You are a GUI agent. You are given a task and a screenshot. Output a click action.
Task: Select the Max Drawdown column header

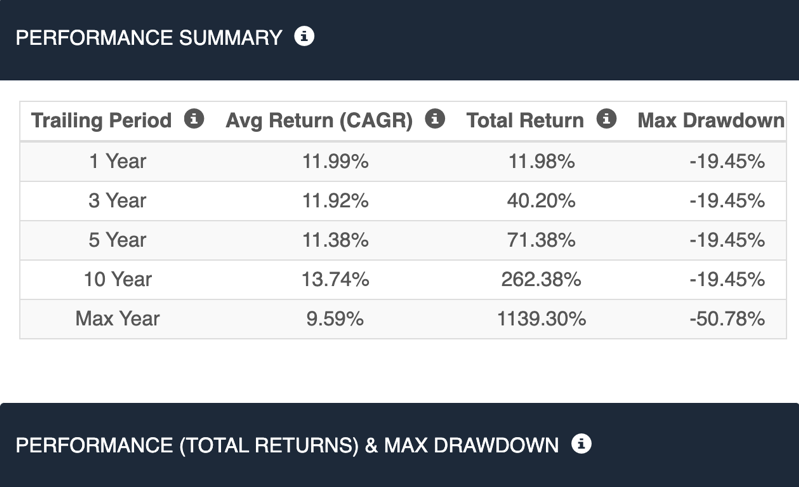pyautogui.click(x=710, y=121)
